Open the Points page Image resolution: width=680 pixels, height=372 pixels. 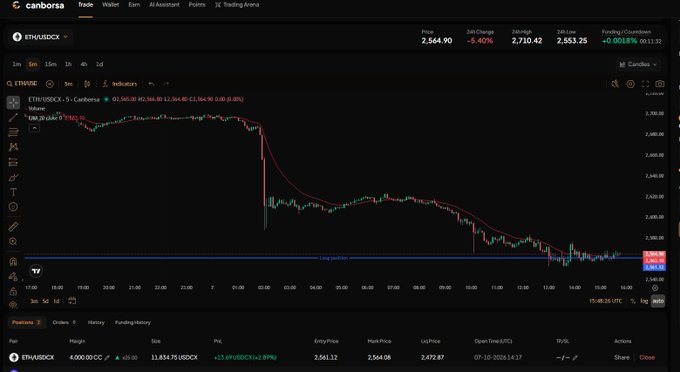197,5
